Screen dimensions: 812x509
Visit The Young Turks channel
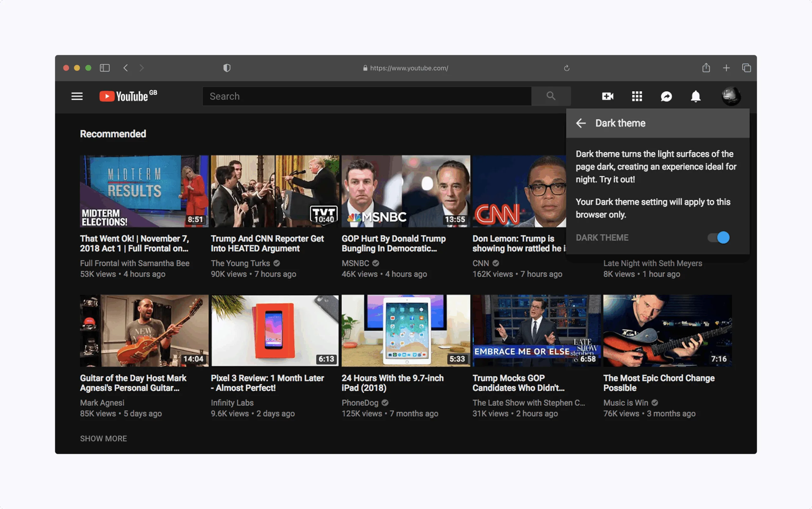(240, 263)
